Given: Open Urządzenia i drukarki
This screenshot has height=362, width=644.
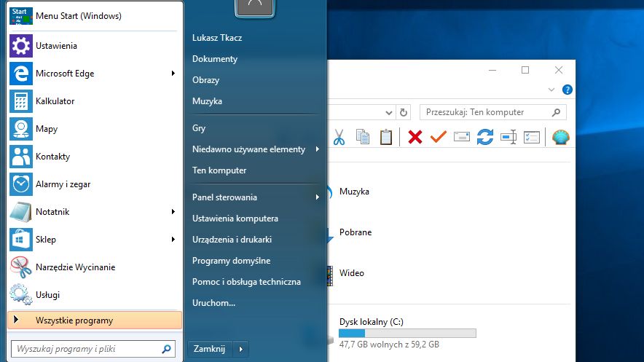Looking at the screenshot, I should [232, 240].
